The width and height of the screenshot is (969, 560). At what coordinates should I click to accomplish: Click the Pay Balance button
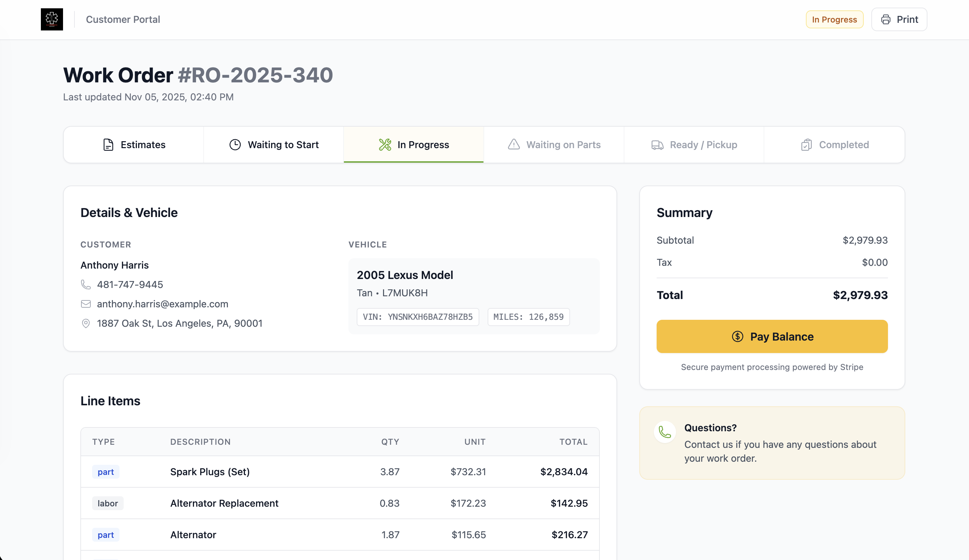coord(772,336)
